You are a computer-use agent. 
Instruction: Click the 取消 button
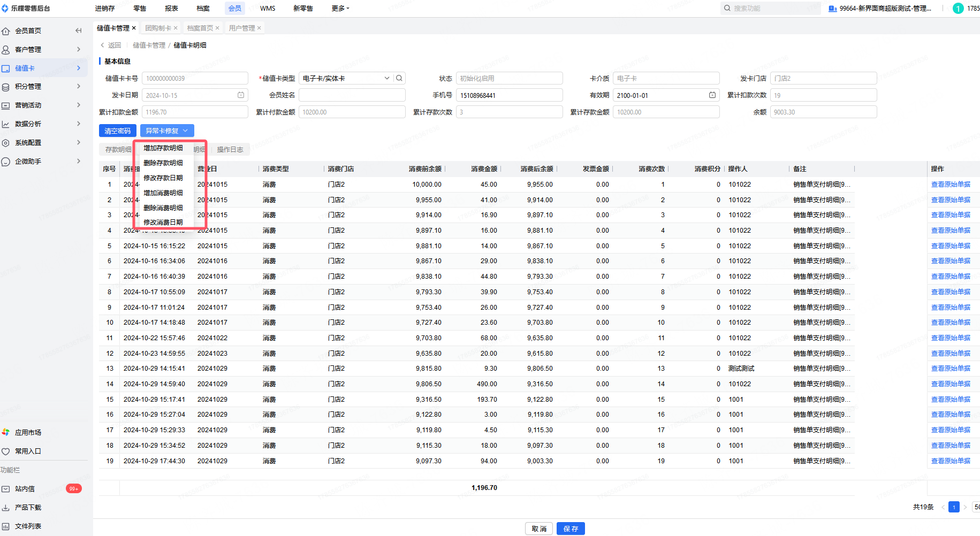[x=539, y=529]
